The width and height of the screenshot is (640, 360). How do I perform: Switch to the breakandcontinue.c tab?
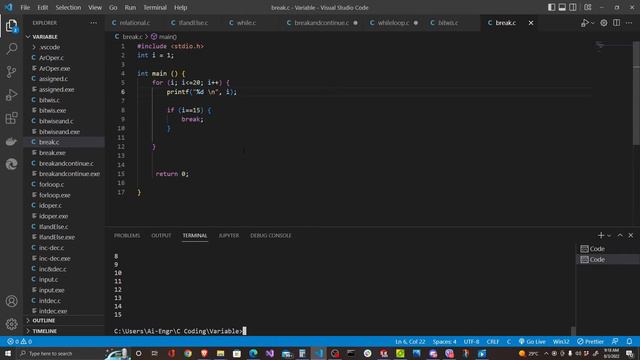(x=322, y=23)
